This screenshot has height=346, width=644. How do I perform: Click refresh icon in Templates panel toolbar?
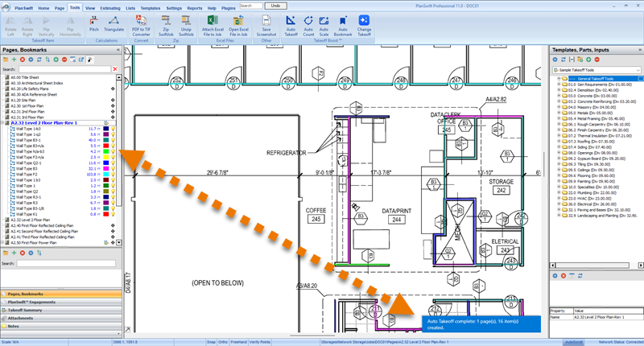pos(563,60)
